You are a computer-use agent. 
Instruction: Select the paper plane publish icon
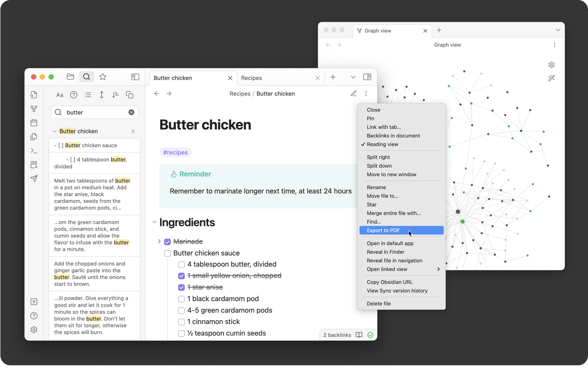tap(34, 179)
